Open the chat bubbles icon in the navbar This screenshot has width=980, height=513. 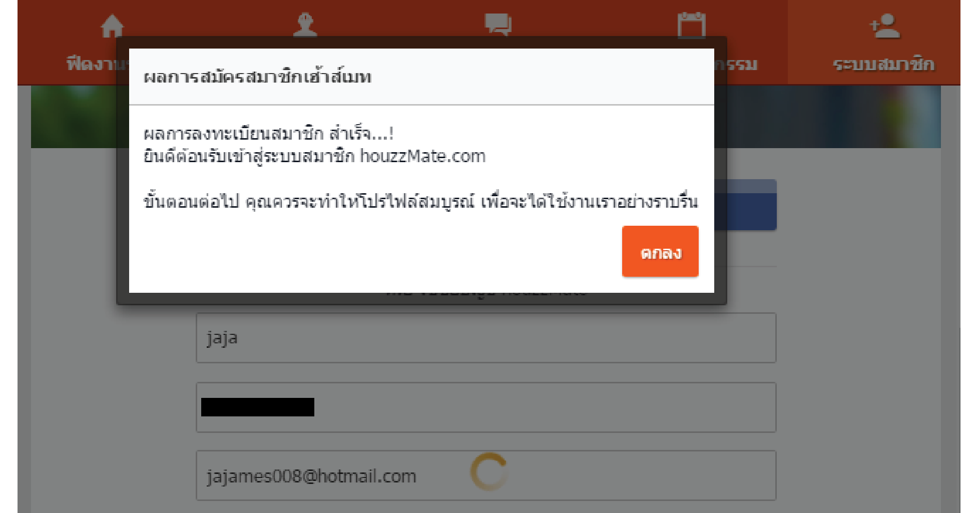tap(498, 25)
